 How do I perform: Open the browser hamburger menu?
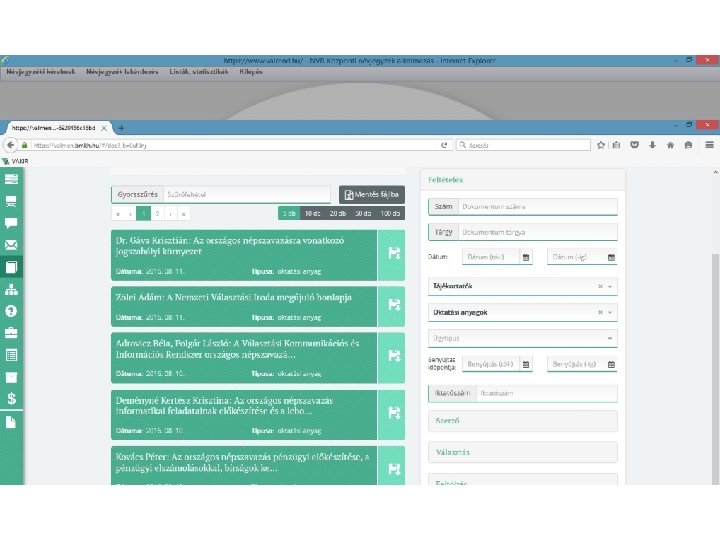click(709, 145)
